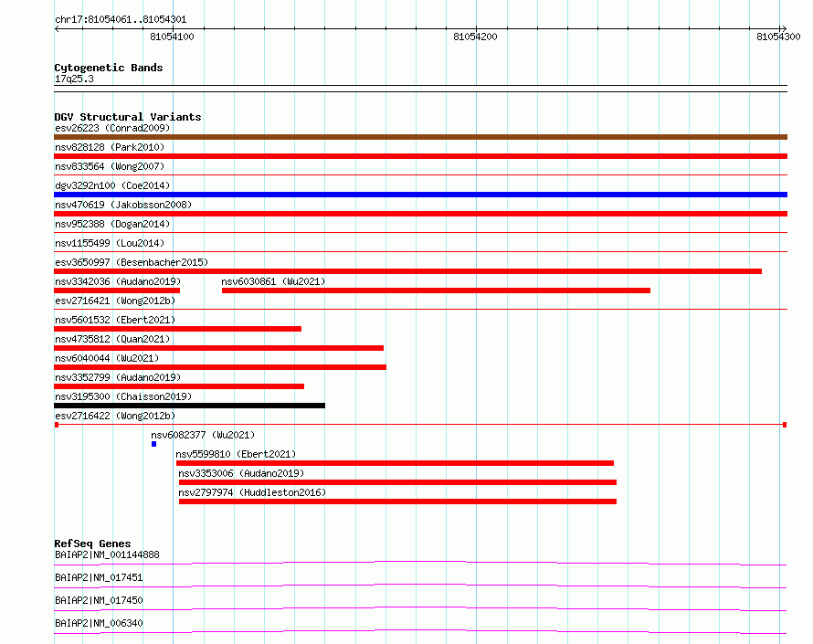
Task: Select the black nsv3195300 variant bar
Action: (x=189, y=406)
